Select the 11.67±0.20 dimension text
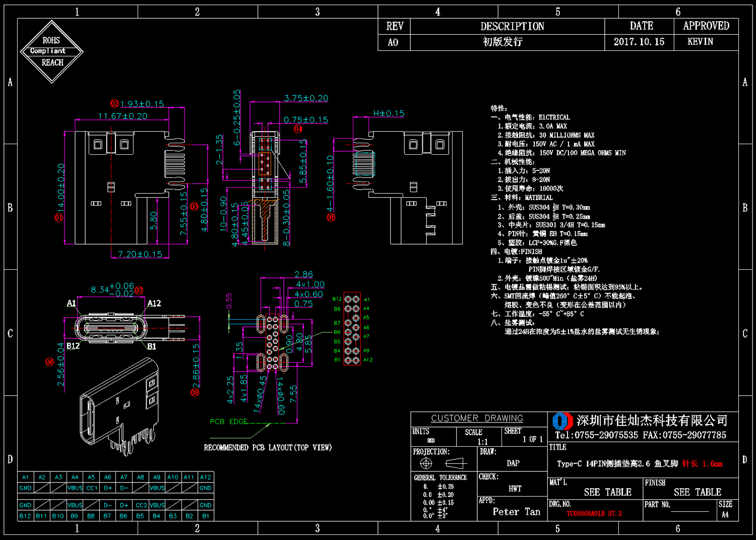This screenshot has width=756, height=540. [122, 116]
